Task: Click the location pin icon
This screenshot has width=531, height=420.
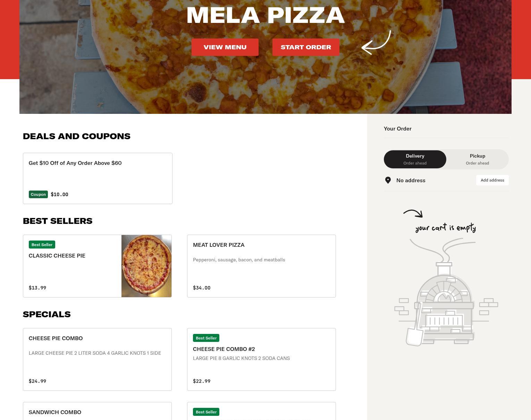Action: point(388,180)
